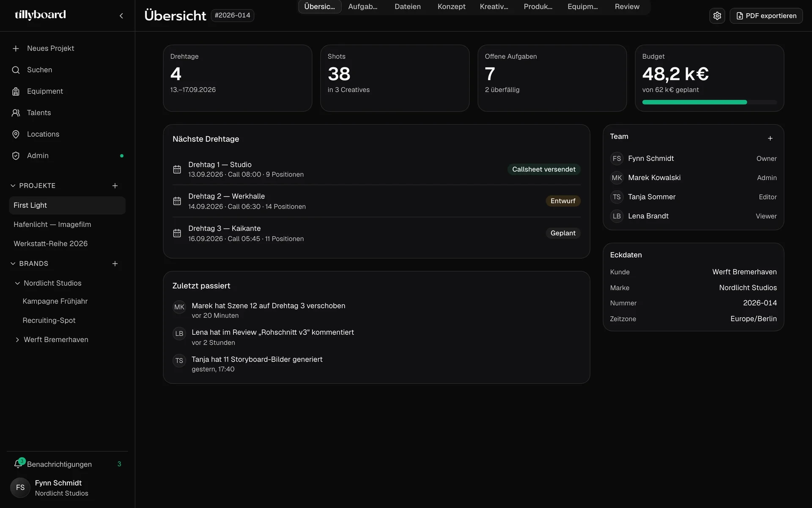812x508 pixels.
Task: Click the Entwurf status badge
Action: coord(562,201)
